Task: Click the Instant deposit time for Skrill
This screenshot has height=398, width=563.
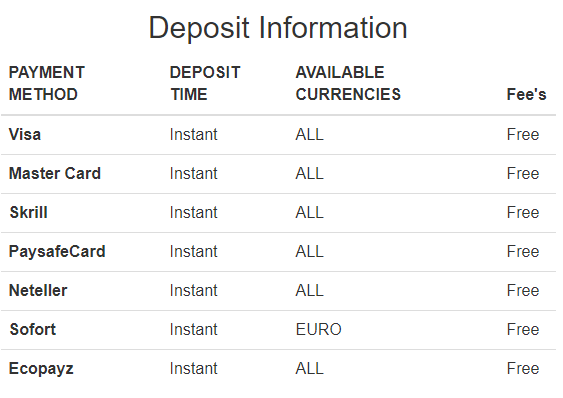Action: click(194, 212)
